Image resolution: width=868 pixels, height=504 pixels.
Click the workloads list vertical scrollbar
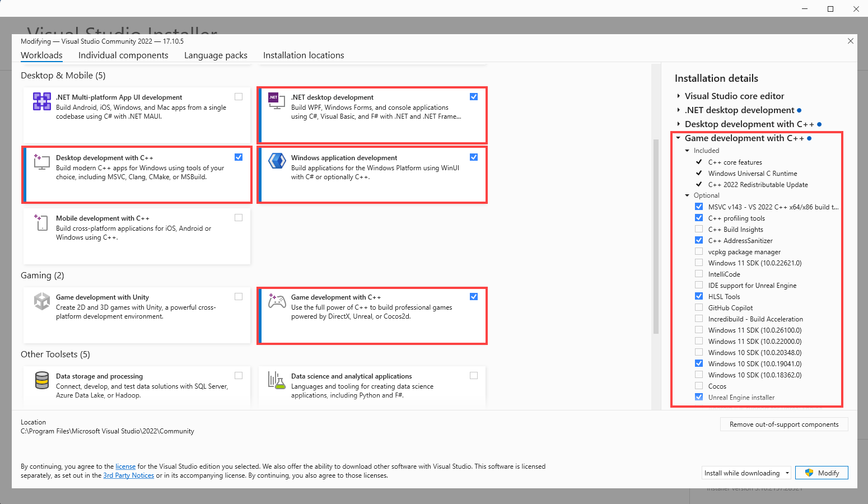point(656,235)
